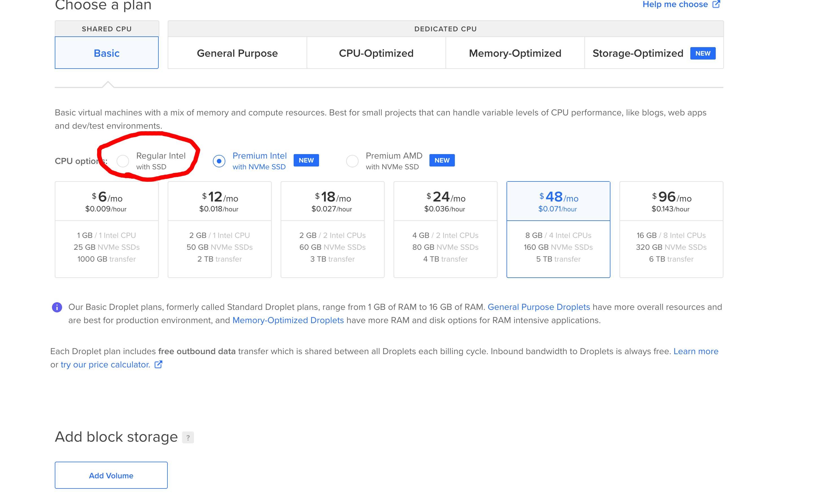
Task: Click the question mark icon next to Add block storage
Action: [188, 437]
